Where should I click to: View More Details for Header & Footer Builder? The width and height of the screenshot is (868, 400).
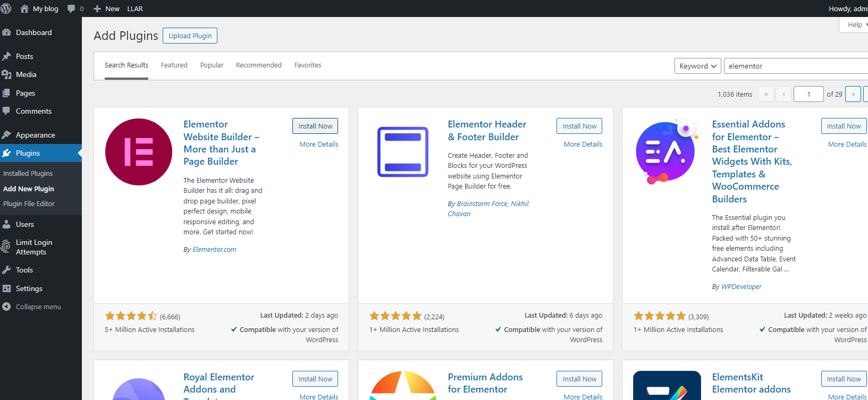pos(583,144)
